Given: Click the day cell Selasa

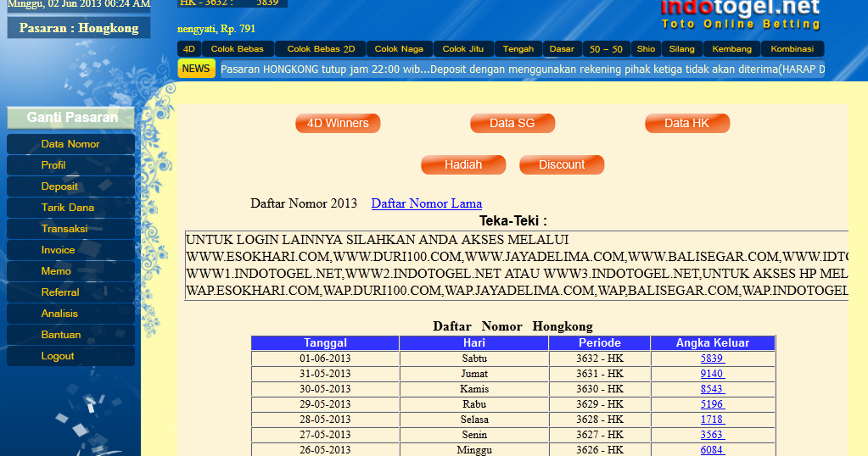Looking at the screenshot, I should click(x=474, y=420).
